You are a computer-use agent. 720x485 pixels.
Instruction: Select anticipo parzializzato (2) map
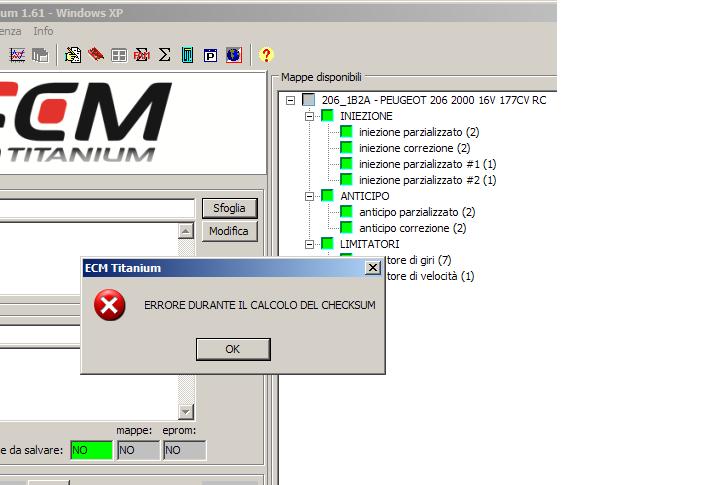click(417, 212)
